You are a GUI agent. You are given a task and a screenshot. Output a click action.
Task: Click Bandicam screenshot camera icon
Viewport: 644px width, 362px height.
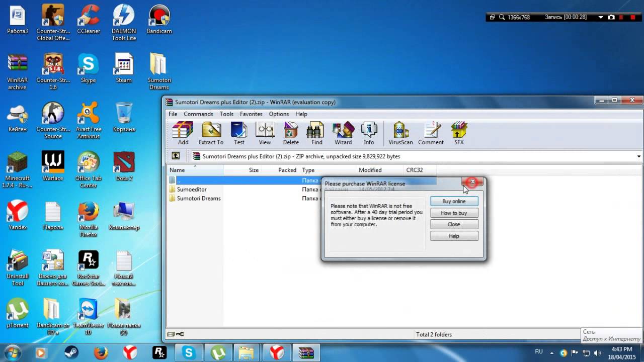pos(611,17)
